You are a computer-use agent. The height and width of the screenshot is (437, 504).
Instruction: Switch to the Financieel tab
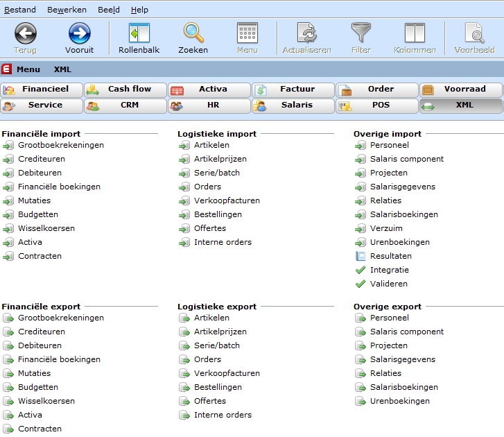pyautogui.click(x=42, y=89)
